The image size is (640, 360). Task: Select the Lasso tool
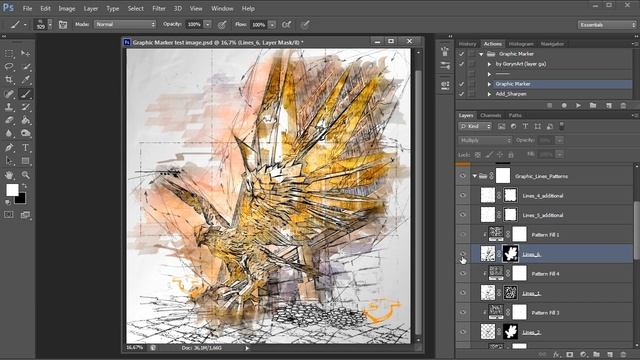[9, 67]
